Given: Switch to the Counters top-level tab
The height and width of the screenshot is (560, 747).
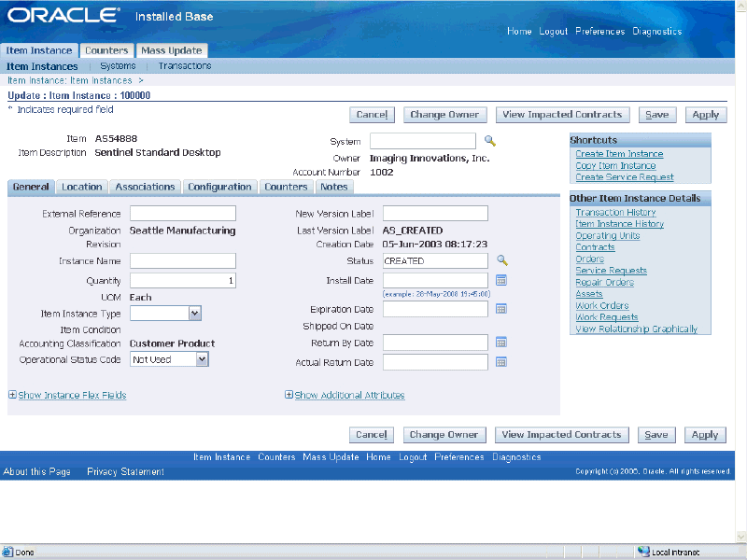Looking at the screenshot, I should (106, 50).
